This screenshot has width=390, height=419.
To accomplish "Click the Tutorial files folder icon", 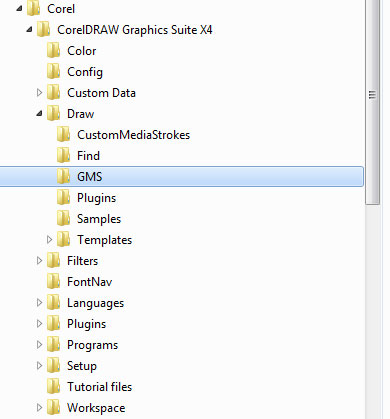I will (x=53, y=386).
